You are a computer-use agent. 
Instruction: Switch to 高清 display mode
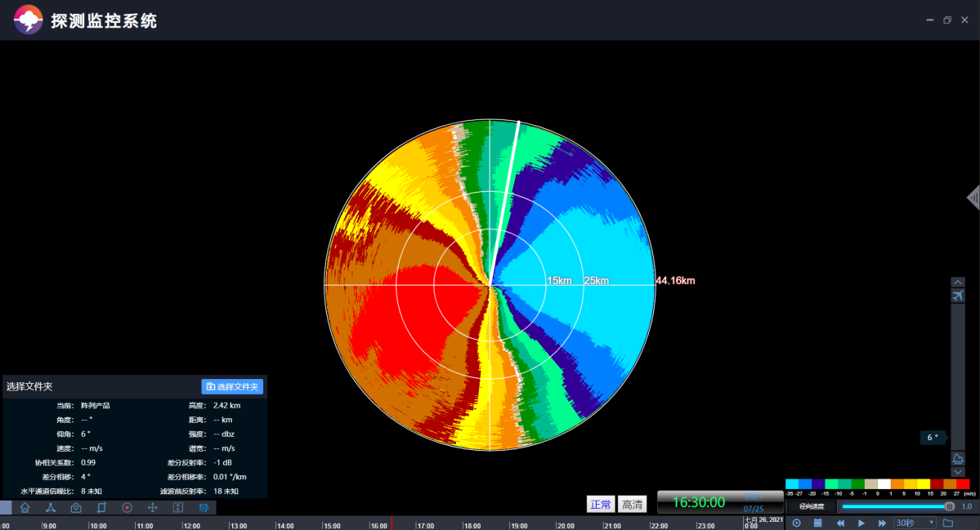pos(630,505)
